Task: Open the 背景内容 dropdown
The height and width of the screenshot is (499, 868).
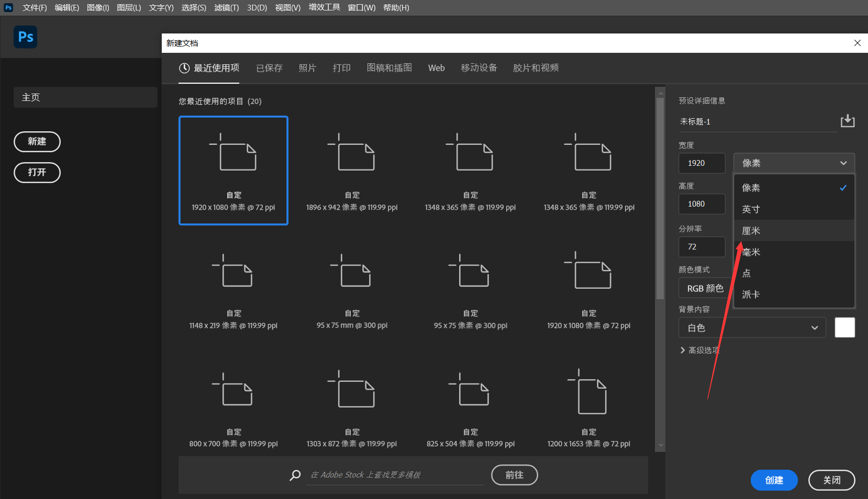Action: [752, 327]
